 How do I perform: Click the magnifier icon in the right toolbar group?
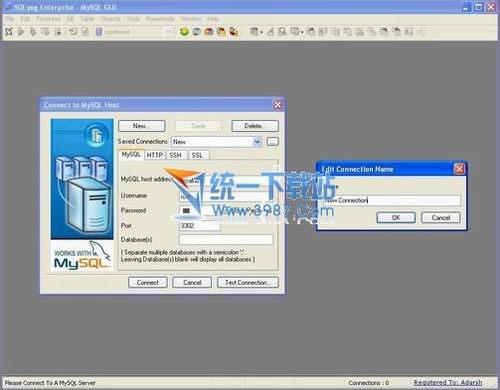point(282,32)
